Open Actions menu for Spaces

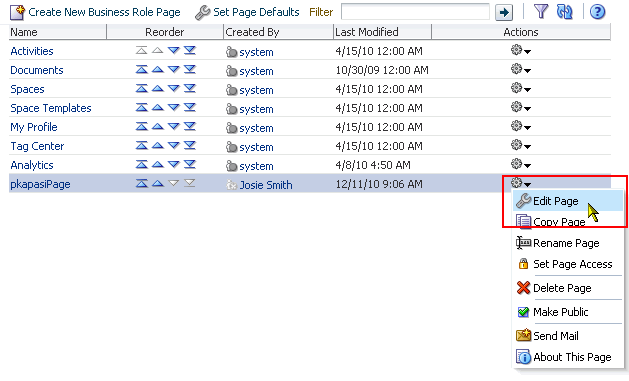click(x=521, y=88)
